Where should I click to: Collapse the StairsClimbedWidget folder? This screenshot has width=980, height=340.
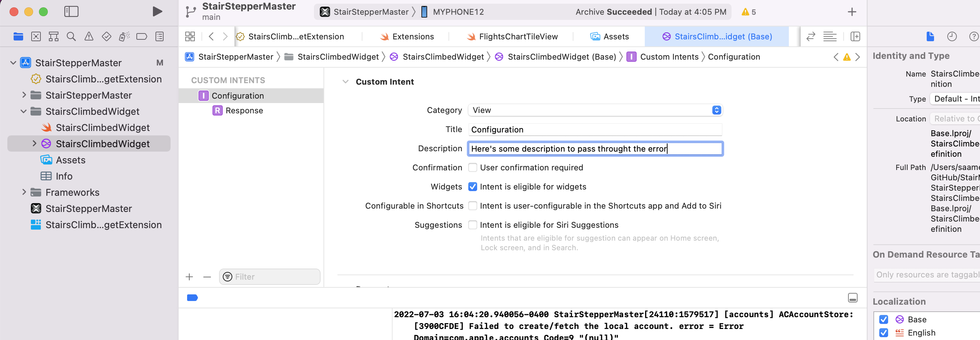point(24,111)
